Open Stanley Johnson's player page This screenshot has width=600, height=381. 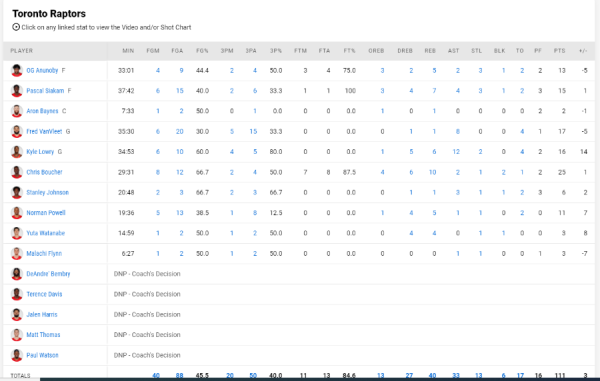click(x=47, y=192)
